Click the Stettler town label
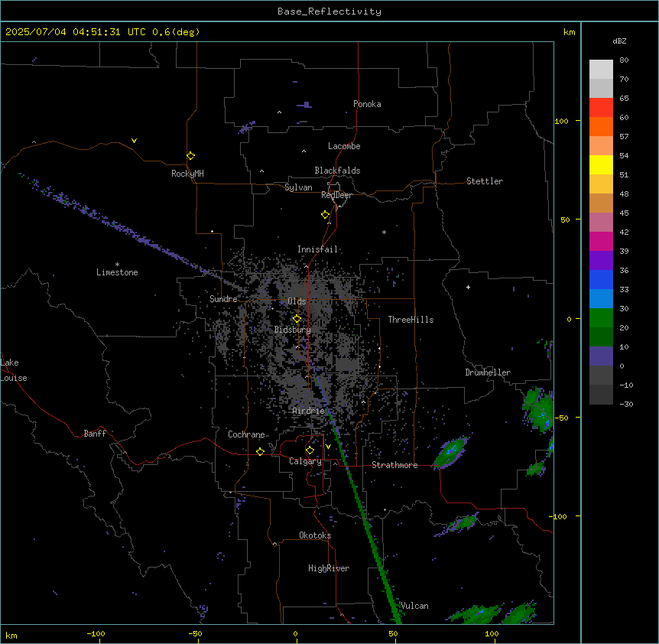This screenshot has width=659, height=644. 484,181
